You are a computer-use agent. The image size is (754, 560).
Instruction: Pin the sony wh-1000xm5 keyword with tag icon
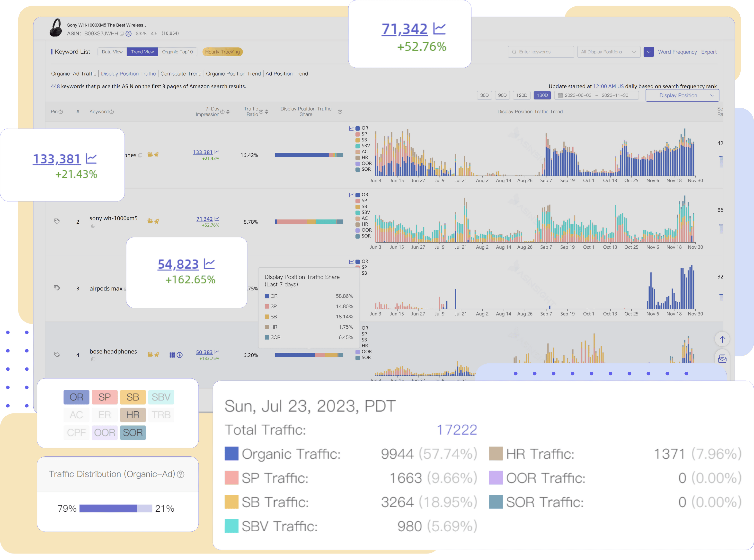tap(57, 221)
